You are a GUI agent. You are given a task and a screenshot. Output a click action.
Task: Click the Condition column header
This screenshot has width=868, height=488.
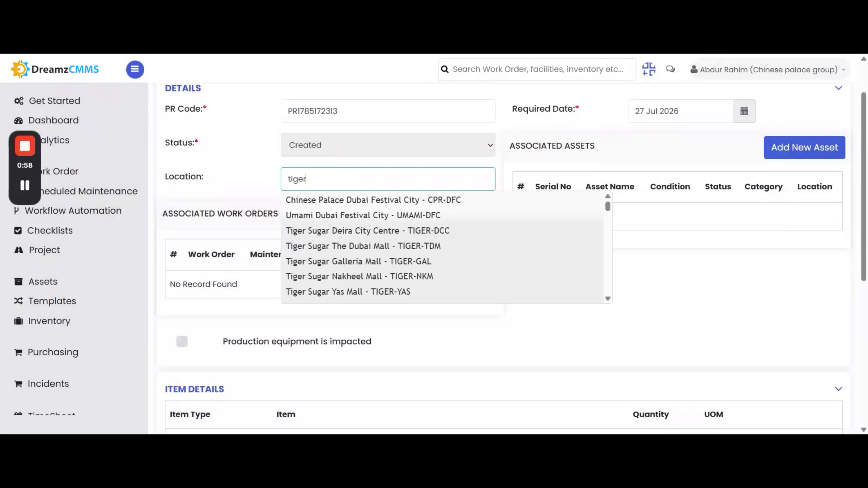(x=670, y=187)
